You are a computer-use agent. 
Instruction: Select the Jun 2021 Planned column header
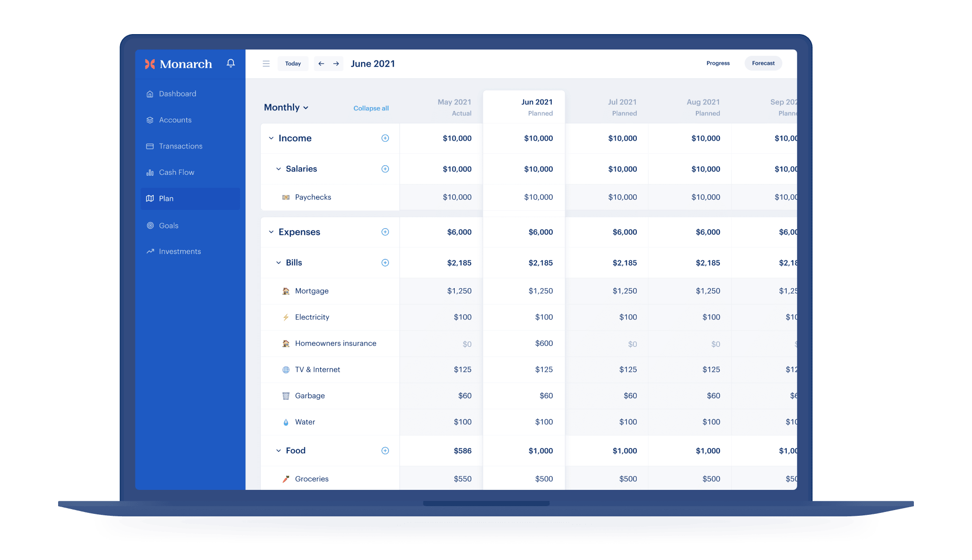pos(537,108)
